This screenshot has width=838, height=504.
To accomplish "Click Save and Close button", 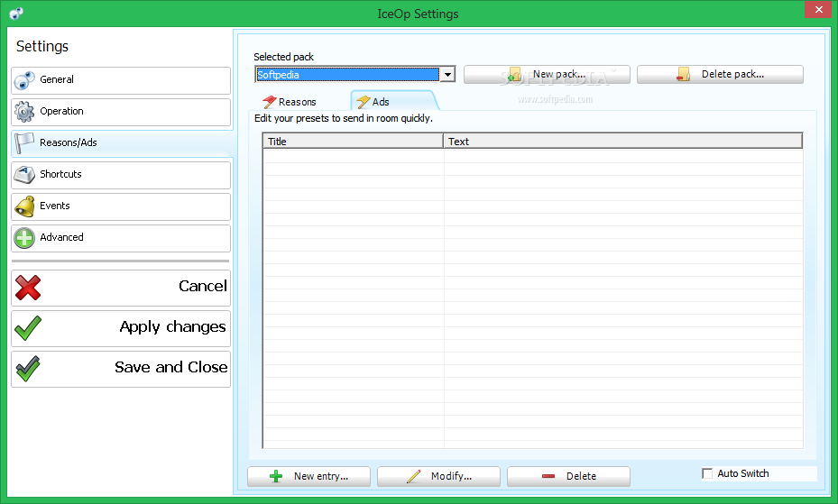I will point(121,369).
